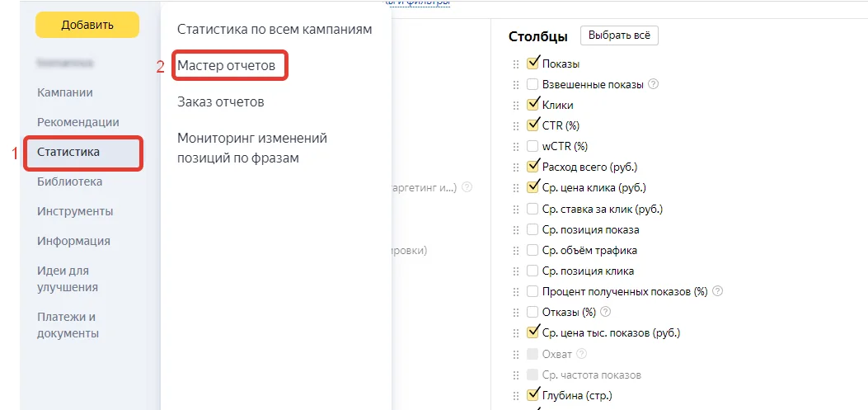Click the yellow Добавить button
The image size is (868, 410).
(87, 25)
